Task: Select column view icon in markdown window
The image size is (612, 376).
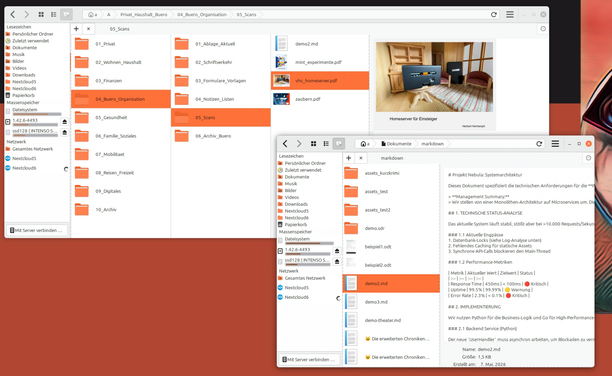Action: click(339, 144)
